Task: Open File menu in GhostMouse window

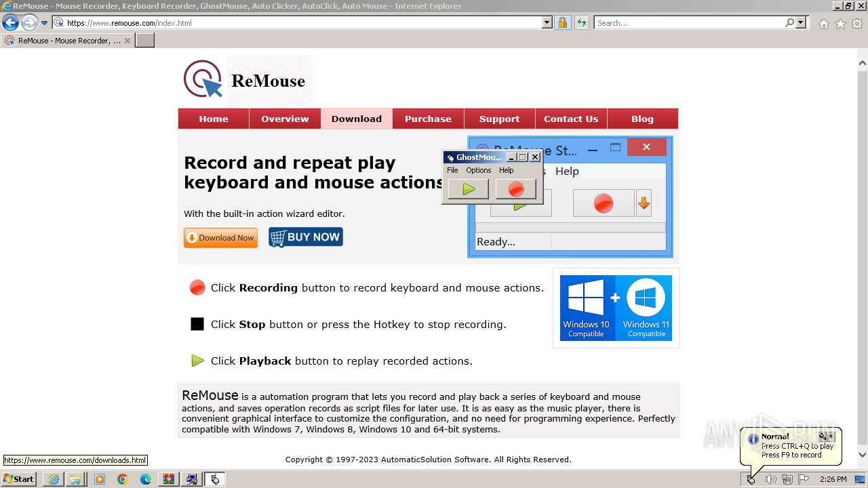Action: tap(452, 170)
